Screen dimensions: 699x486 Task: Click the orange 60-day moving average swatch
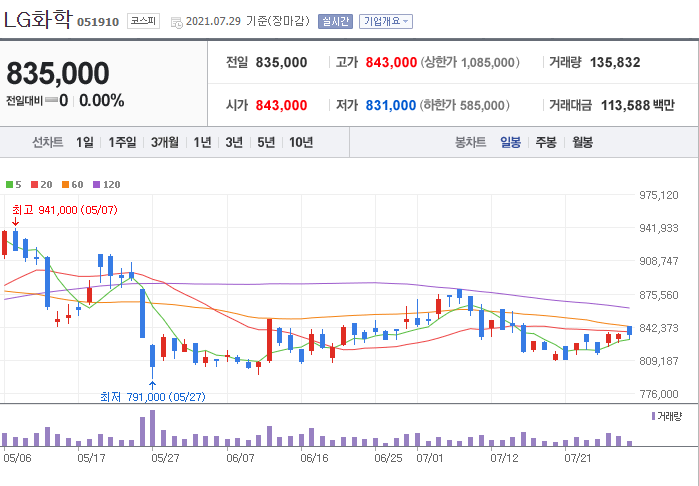[x=66, y=185]
